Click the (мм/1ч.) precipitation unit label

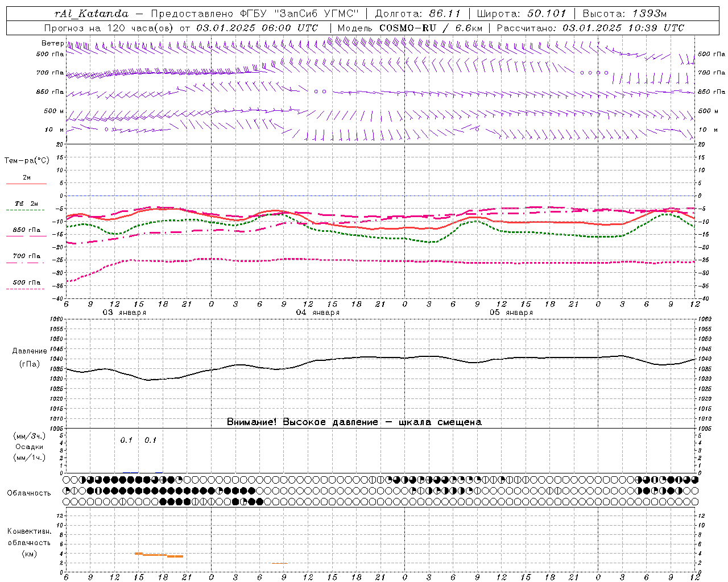coord(30,458)
